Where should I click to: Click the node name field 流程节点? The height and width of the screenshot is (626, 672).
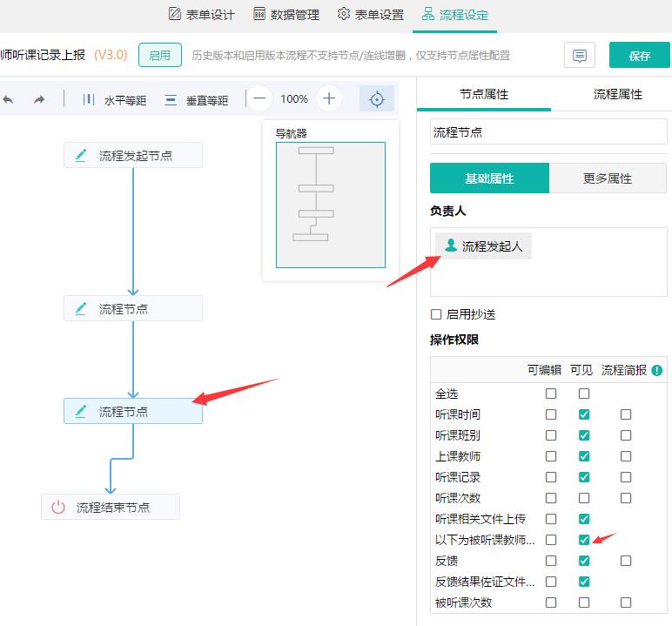click(548, 132)
